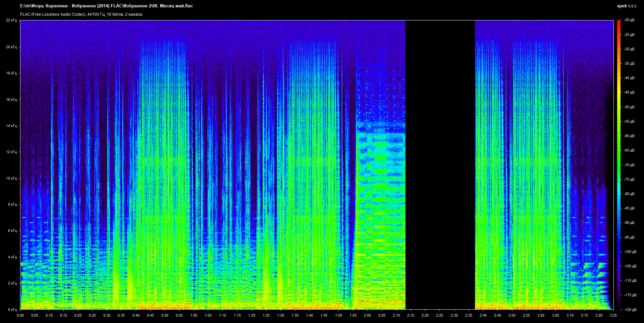The height and width of the screenshot is (323, 644).
Task: Click the -70 дБ scale label
Action: 629,165
